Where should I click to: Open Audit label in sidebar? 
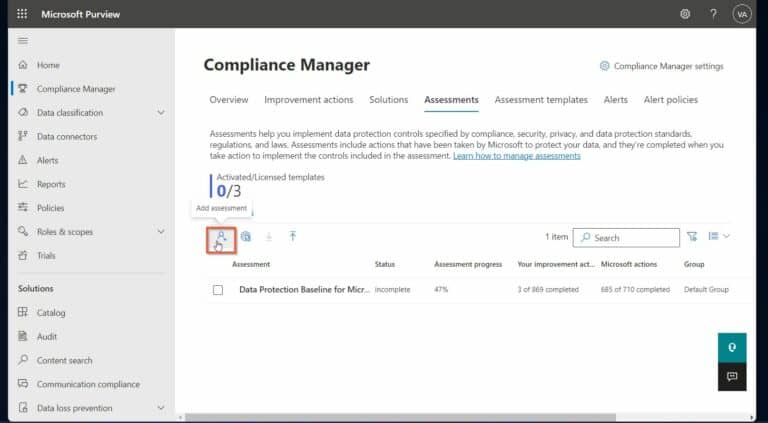pos(47,336)
